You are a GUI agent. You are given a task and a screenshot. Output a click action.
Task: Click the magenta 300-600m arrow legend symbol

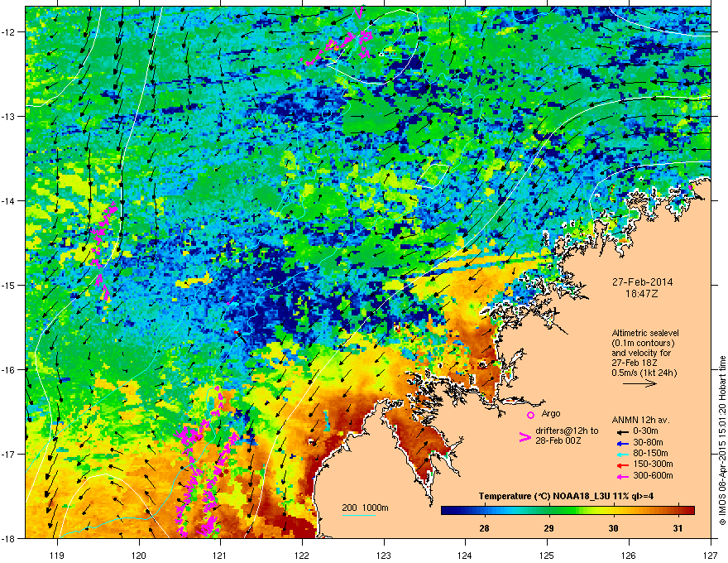(x=622, y=476)
